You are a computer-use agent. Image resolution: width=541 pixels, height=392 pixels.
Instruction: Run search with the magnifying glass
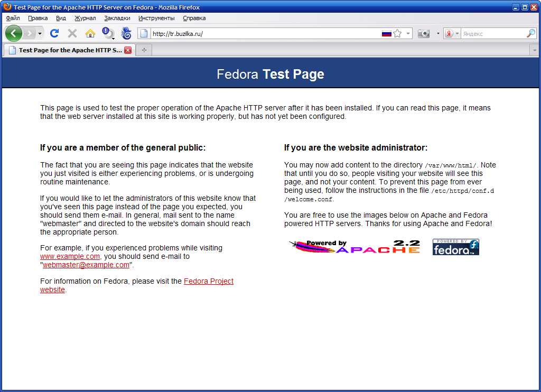(x=531, y=33)
